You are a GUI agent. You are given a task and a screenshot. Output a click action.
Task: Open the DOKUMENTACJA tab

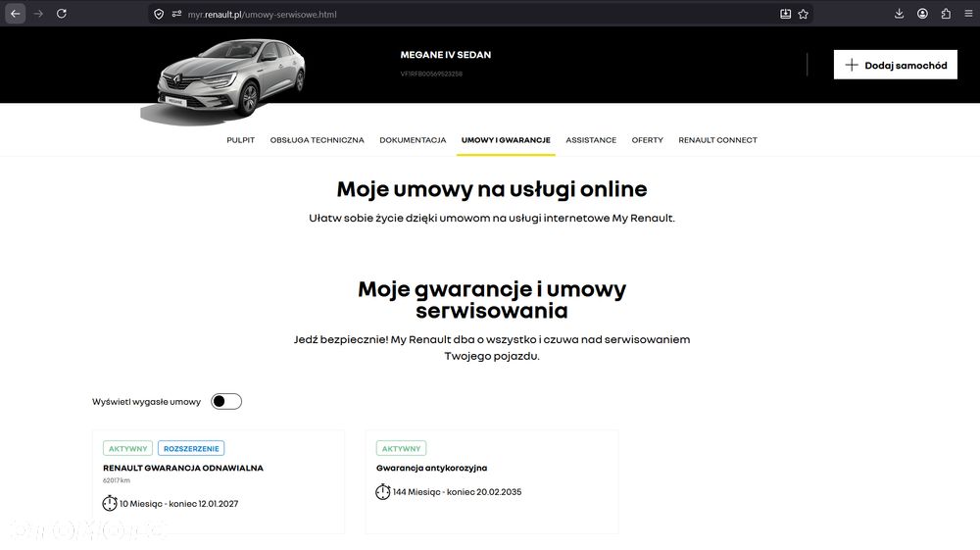[413, 140]
